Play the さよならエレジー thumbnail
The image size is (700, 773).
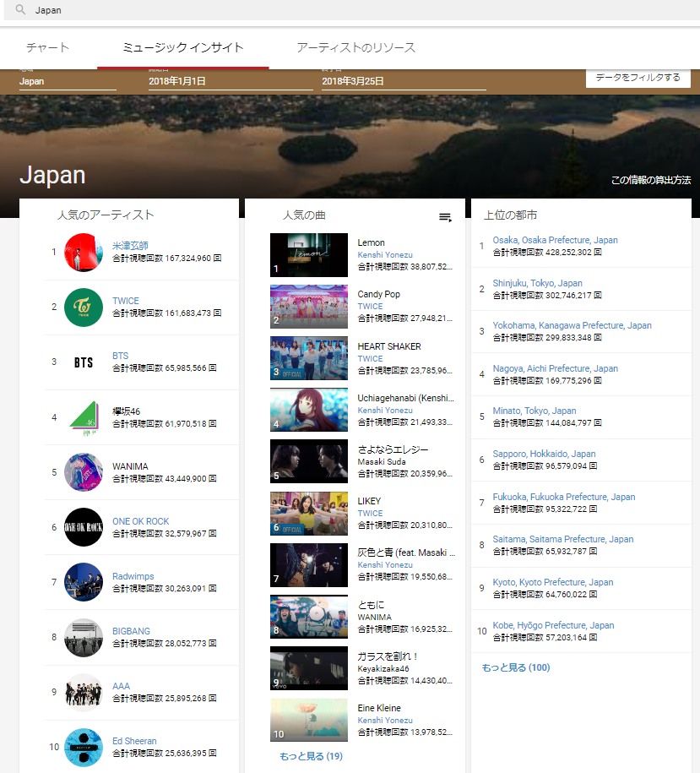(x=309, y=461)
